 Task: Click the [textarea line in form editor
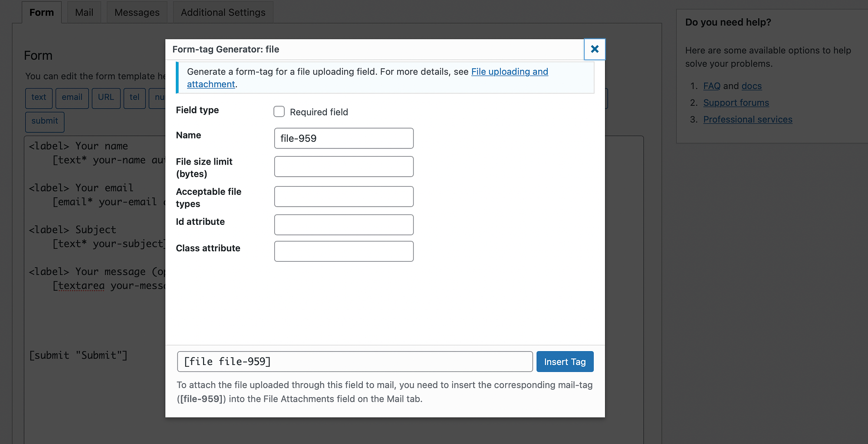click(x=108, y=285)
